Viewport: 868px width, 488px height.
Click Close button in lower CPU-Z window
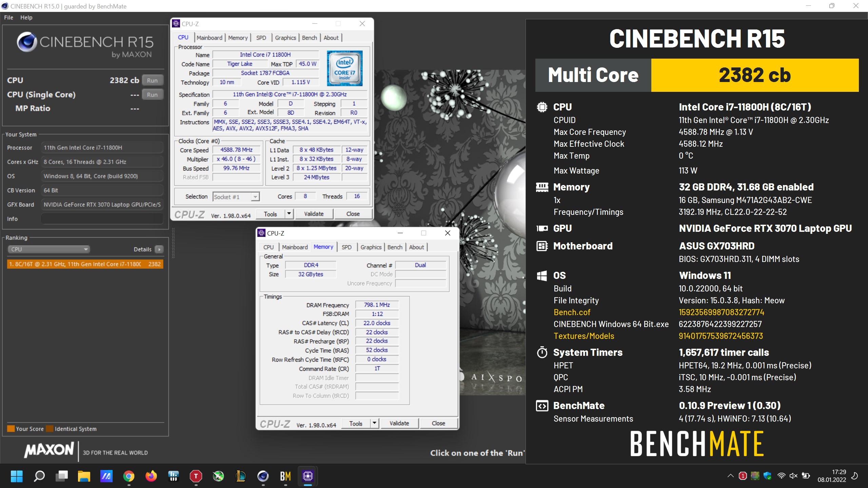438,424
